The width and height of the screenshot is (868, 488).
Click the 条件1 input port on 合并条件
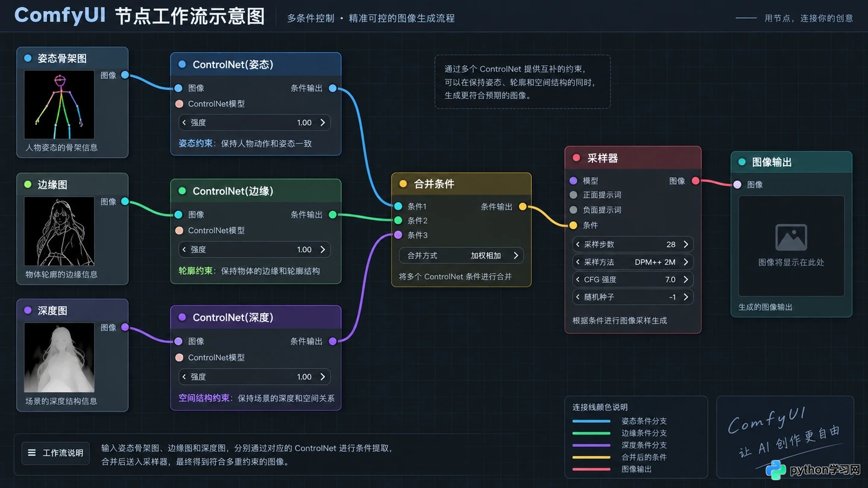pos(398,206)
